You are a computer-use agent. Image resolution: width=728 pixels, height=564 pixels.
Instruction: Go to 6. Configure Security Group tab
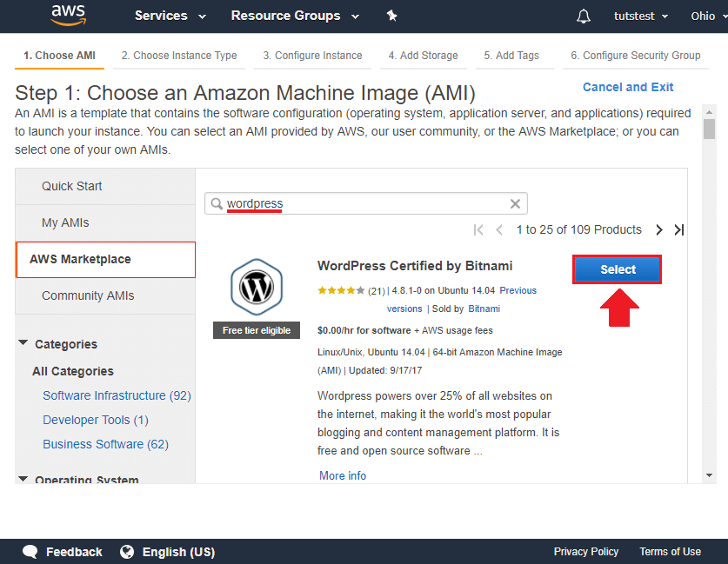click(x=635, y=56)
